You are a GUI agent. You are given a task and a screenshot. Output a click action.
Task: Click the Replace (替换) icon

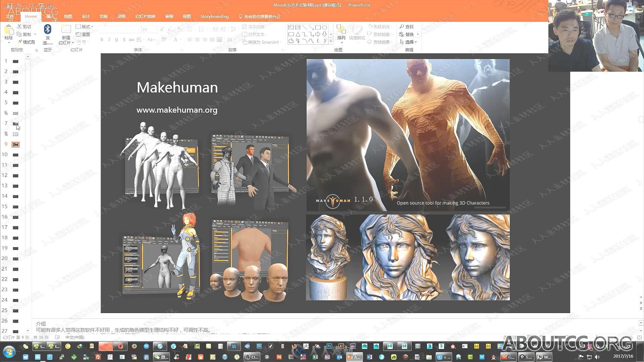[x=402, y=34]
